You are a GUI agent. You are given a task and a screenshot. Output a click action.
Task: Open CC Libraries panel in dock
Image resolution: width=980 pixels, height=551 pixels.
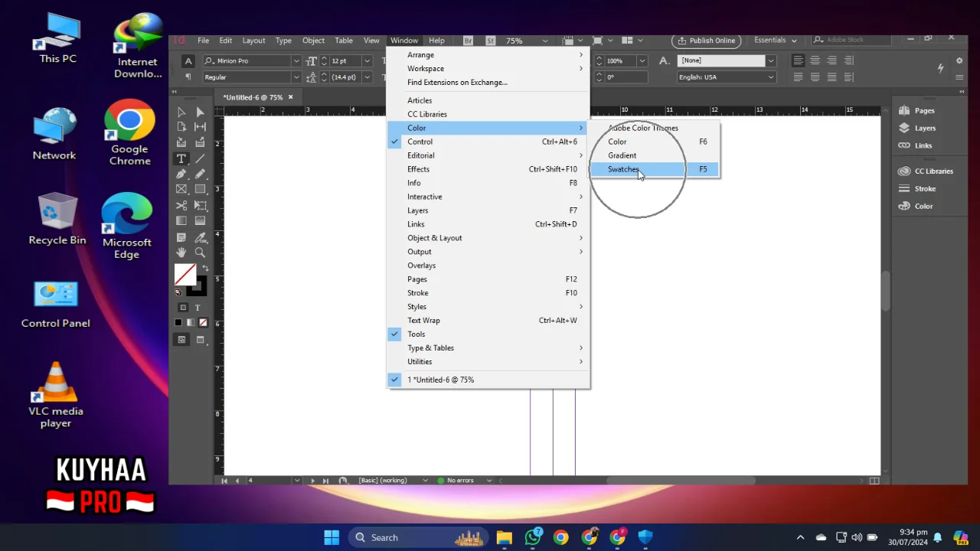click(926, 171)
